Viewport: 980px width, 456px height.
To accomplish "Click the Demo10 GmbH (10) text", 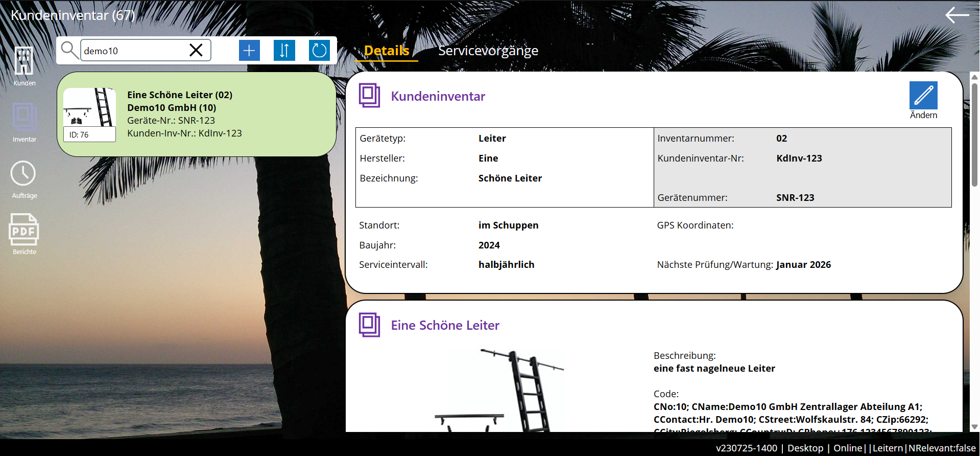I will pos(172,107).
